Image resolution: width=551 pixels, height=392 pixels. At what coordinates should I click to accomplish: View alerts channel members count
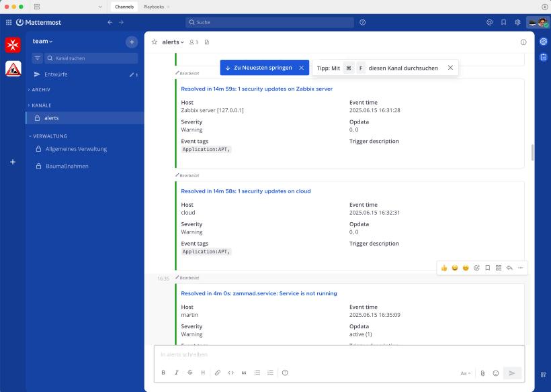(x=194, y=42)
